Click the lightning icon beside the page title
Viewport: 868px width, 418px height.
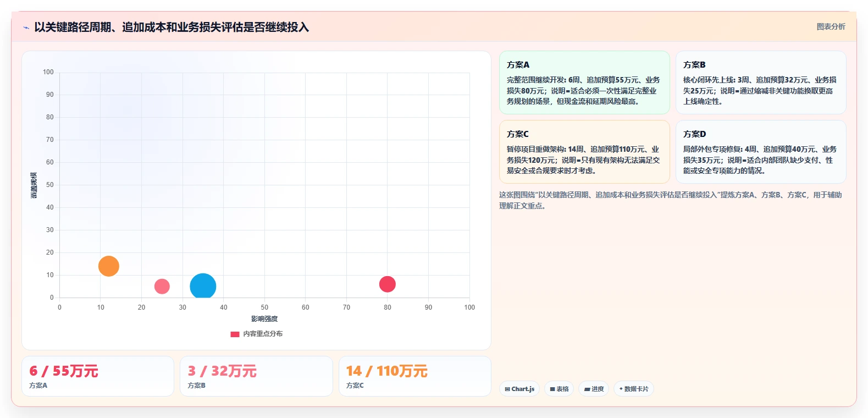pyautogui.click(x=26, y=28)
